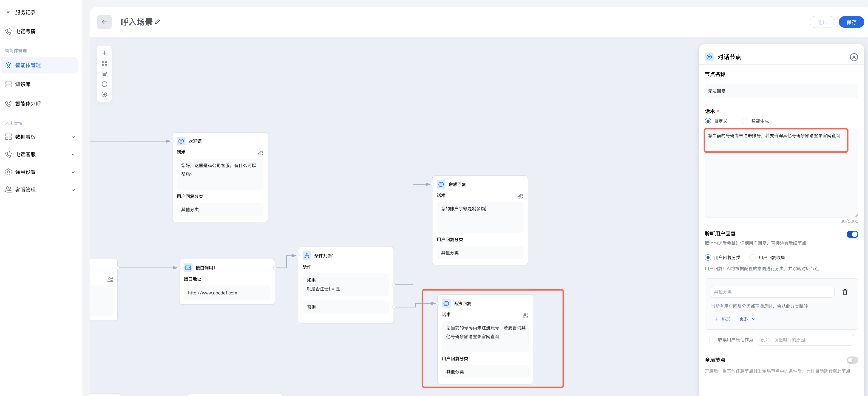Click the fit-to-view collapse arrows icon

(x=105, y=63)
